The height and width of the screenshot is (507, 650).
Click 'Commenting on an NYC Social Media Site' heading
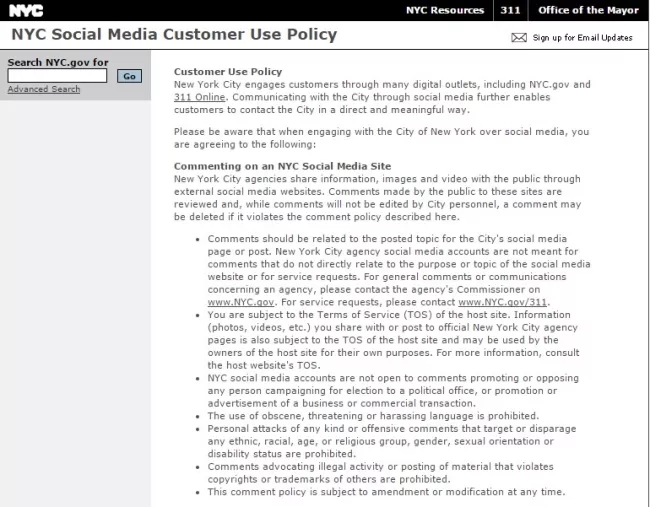click(282, 166)
